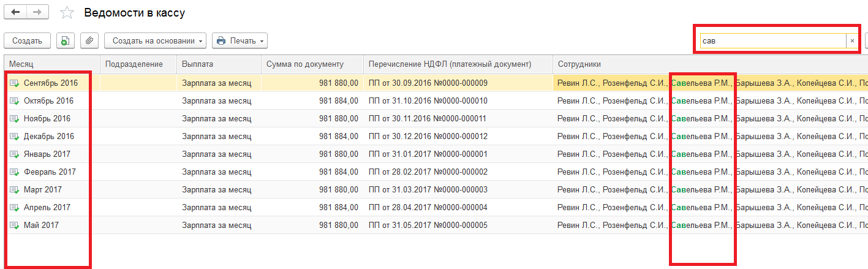The width and height of the screenshot is (868, 269).
Task: Click document icon in Октябрь 2016 row
Action: tap(14, 100)
